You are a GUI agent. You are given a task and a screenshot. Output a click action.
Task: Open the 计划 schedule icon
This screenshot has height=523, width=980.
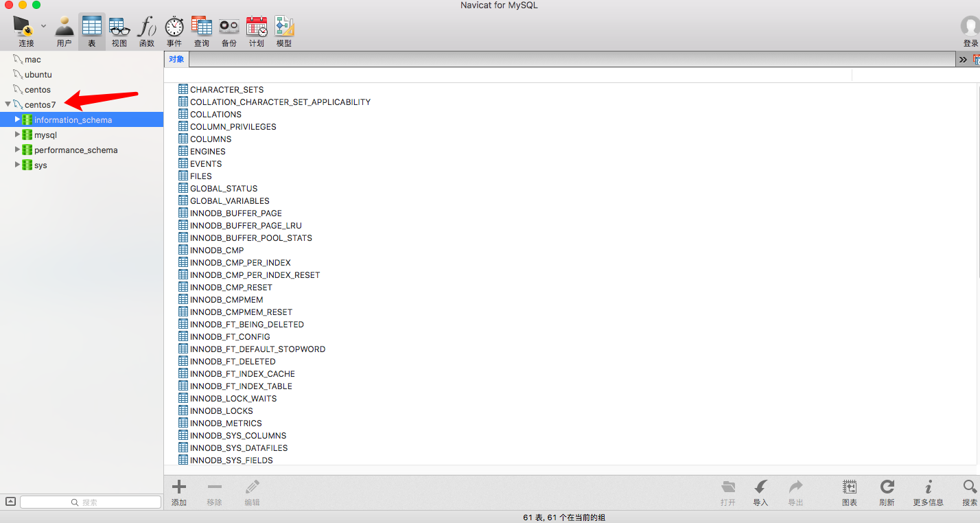pyautogui.click(x=257, y=31)
